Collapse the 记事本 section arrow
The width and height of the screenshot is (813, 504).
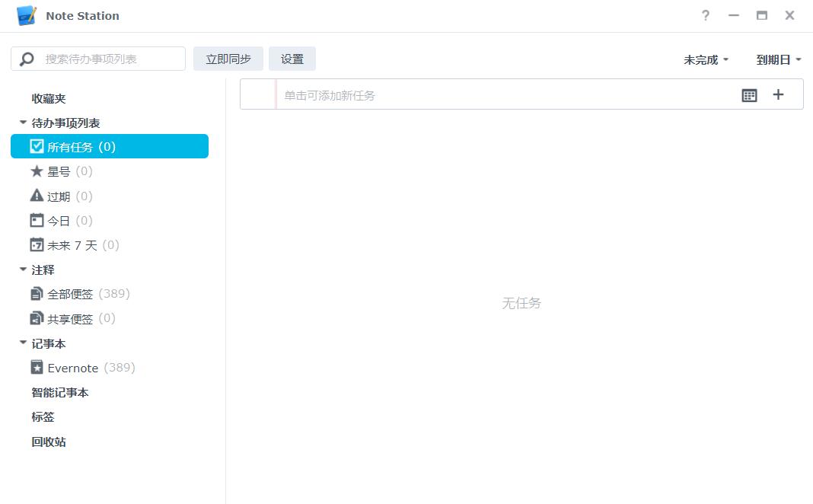point(23,343)
